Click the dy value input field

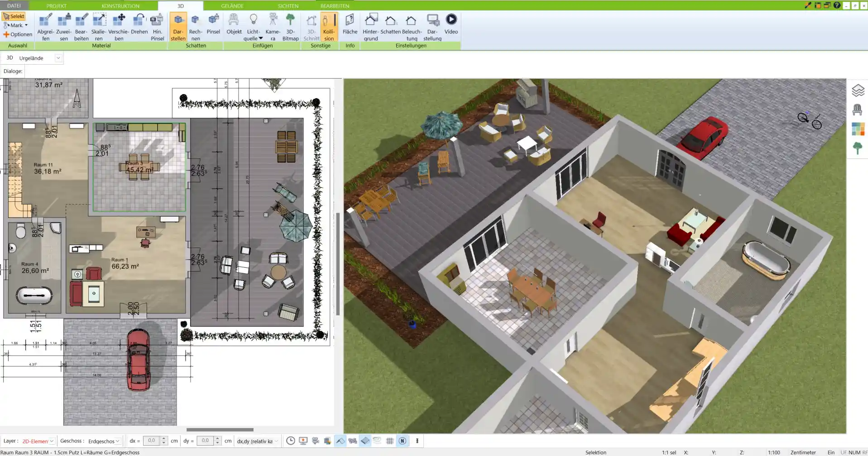coord(205,441)
